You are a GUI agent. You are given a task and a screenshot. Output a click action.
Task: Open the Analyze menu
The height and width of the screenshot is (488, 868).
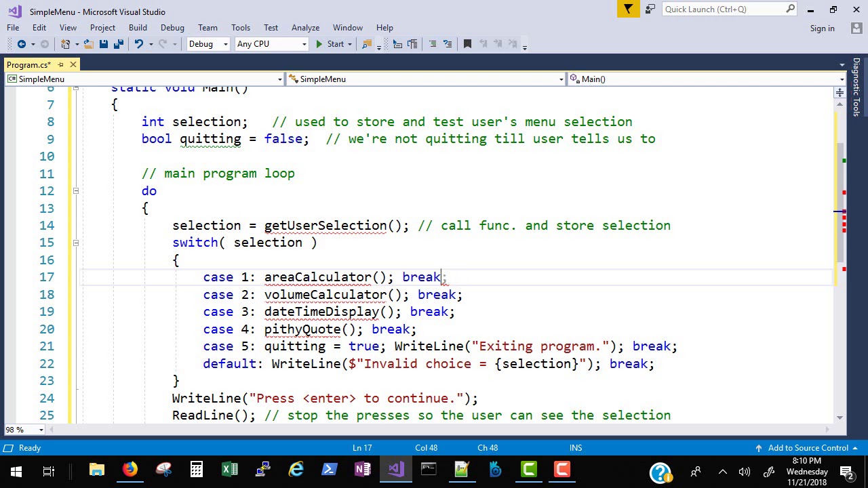(x=305, y=28)
